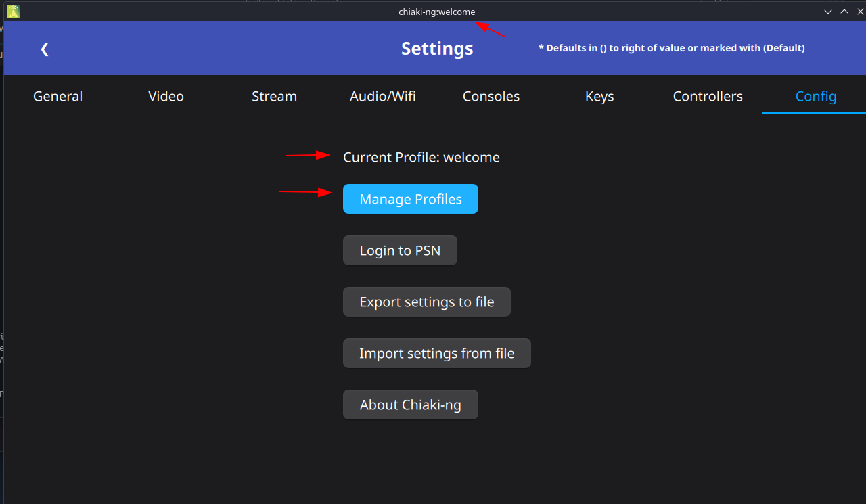Select the Audio/Wifi tab

(383, 96)
